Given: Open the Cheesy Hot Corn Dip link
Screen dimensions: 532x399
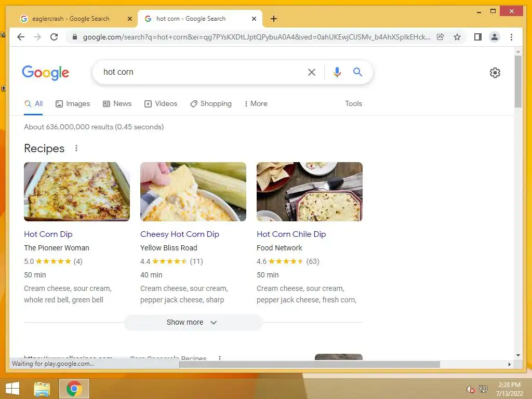Looking at the screenshot, I should (180, 234).
